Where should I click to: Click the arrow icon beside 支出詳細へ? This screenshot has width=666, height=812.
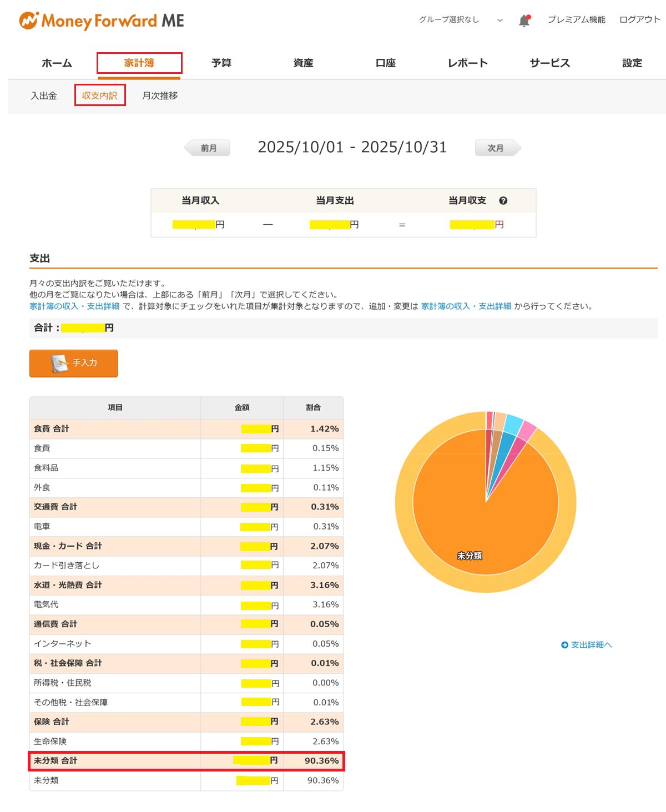[x=564, y=645]
